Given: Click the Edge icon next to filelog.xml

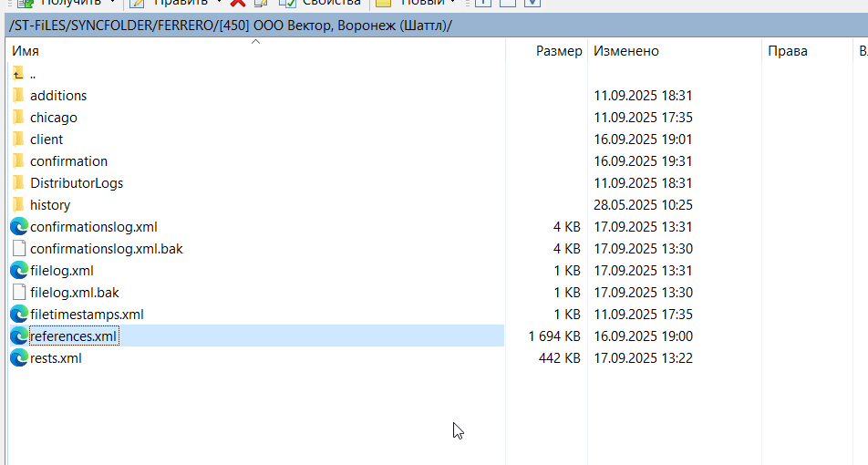Looking at the screenshot, I should (x=19, y=270).
